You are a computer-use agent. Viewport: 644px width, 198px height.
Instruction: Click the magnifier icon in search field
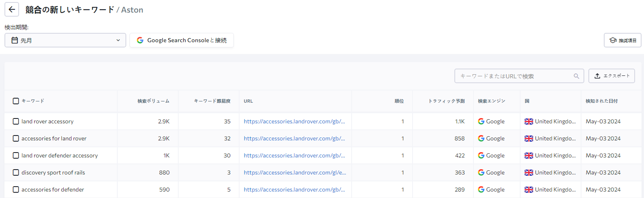pos(576,76)
